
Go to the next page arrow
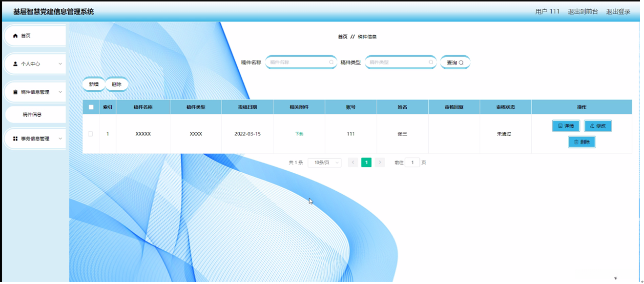[x=380, y=162]
